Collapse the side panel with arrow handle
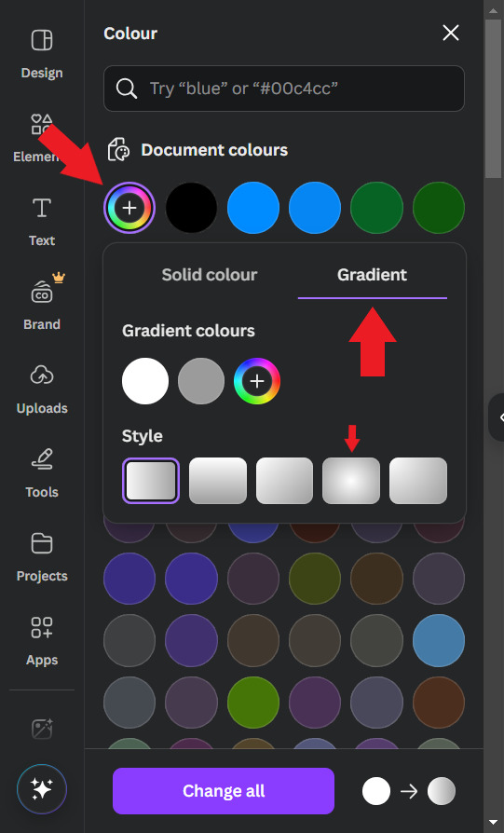The width and height of the screenshot is (504, 833). [497, 417]
